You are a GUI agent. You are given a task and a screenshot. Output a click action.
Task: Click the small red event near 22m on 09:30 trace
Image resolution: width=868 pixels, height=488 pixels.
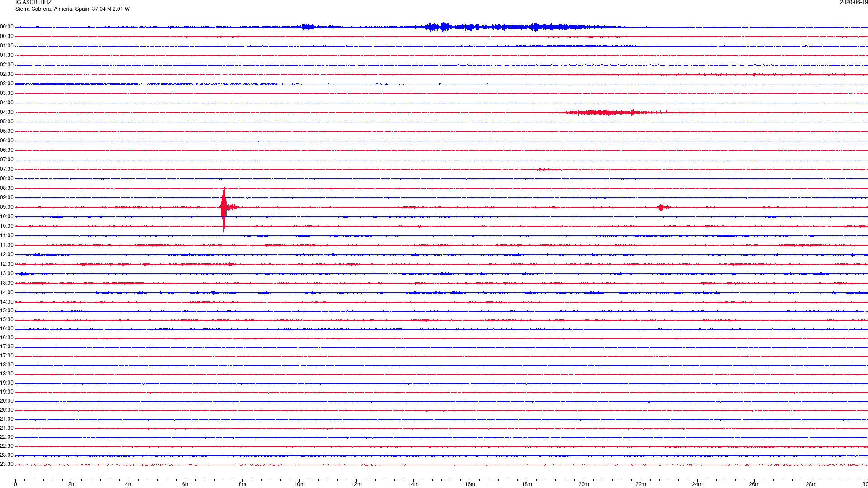pyautogui.click(x=663, y=207)
